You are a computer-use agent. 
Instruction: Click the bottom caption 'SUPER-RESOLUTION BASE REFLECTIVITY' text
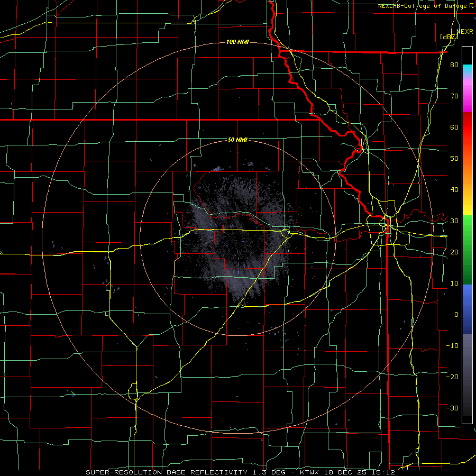click(167, 472)
